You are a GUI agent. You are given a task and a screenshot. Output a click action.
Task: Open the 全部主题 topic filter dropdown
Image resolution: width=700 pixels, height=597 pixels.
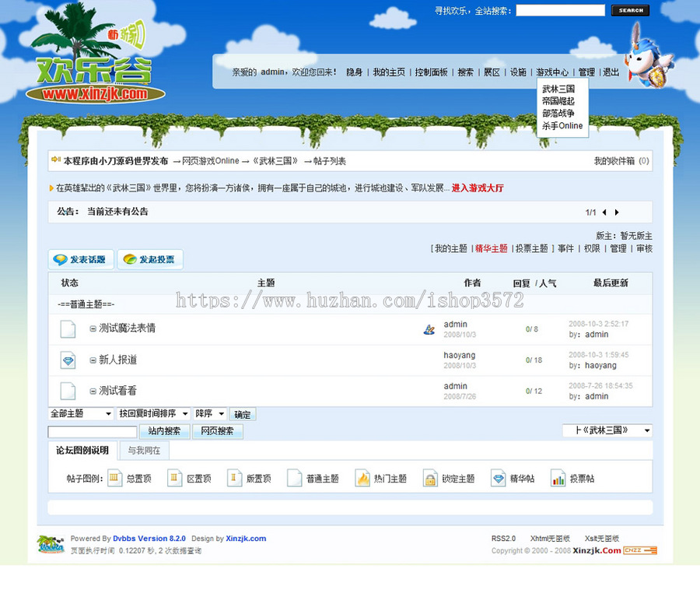tap(80, 413)
